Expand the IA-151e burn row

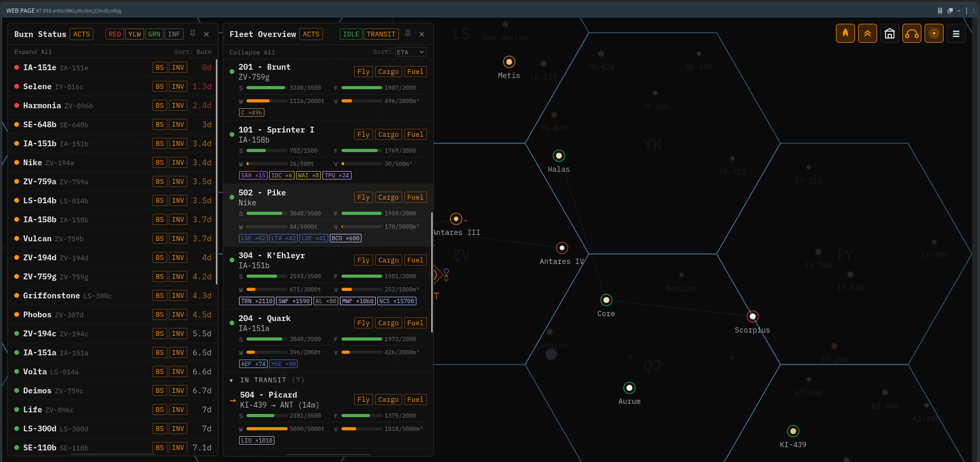coord(113,68)
